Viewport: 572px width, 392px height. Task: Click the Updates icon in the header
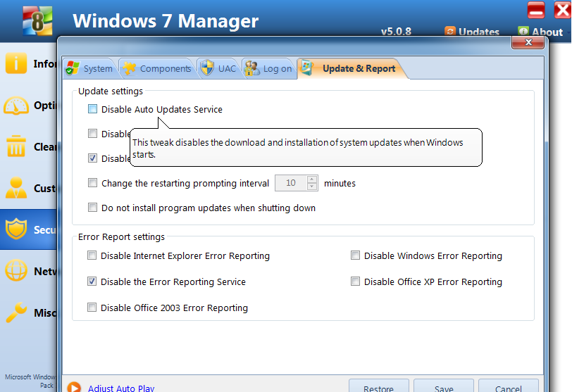(x=450, y=32)
